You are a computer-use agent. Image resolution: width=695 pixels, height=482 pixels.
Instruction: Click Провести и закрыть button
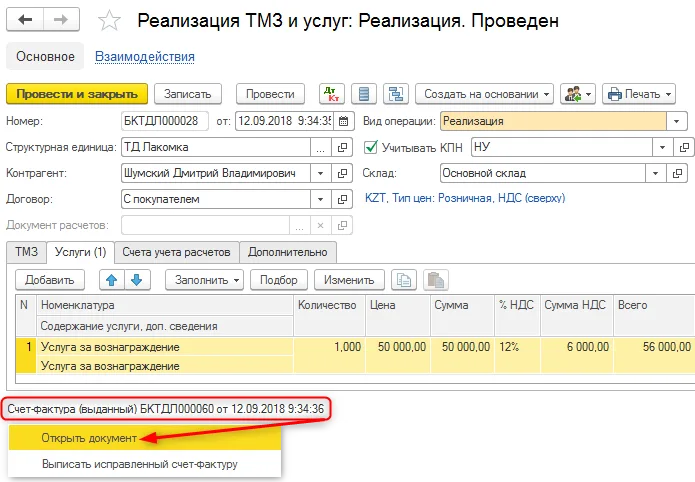point(77,94)
